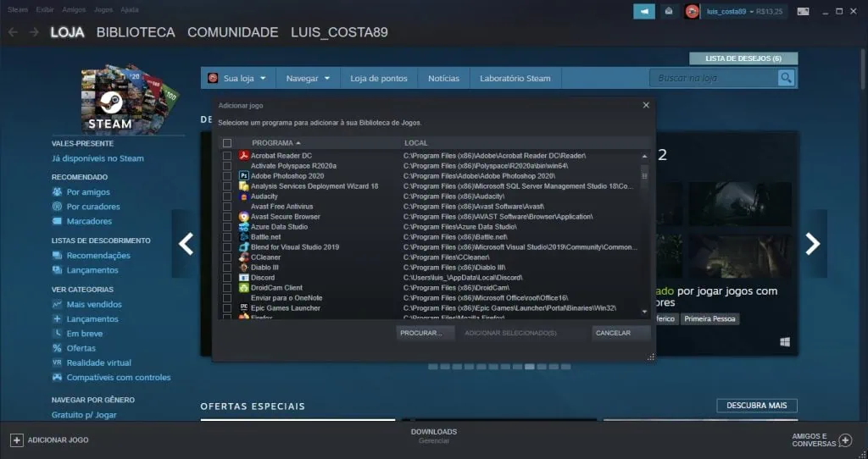Click the DESCUBRA MAIS button
868x459 pixels.
(757, 406)
